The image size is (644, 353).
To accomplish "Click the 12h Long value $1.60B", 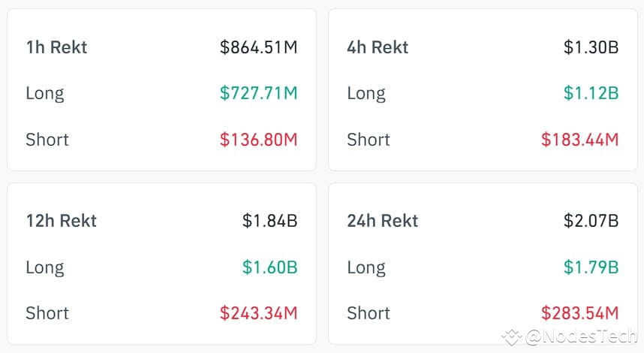I will coord(270,267).
